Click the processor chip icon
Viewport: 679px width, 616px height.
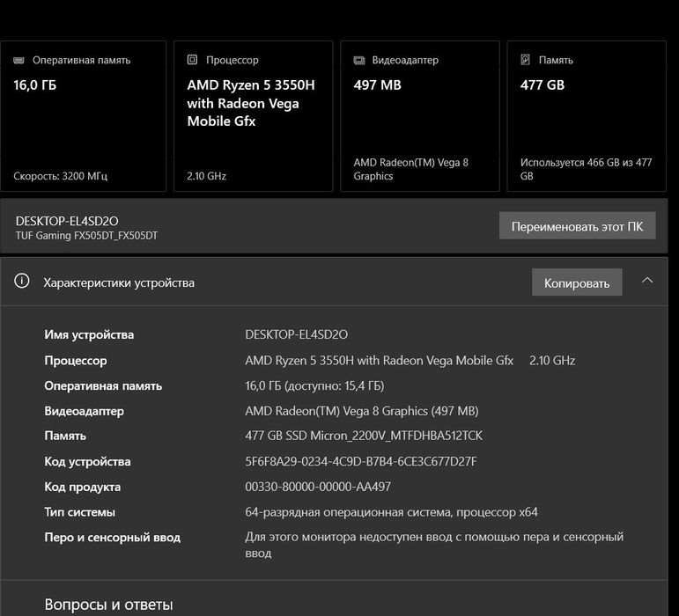(192, 60)
